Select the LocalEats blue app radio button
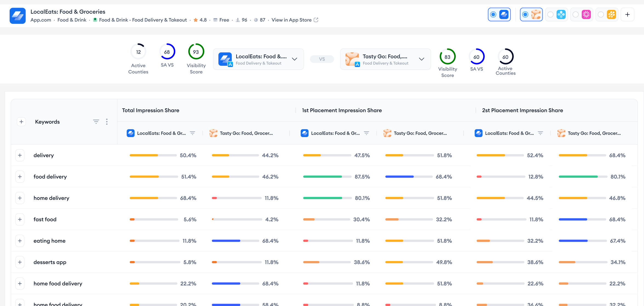The height and width of the screenshot is (306, 644). 493,15
